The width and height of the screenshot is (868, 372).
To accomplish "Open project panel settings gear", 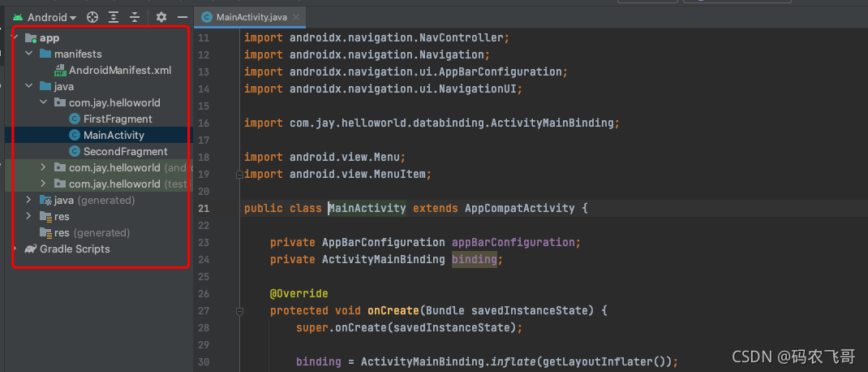I will tap(161, 17).
